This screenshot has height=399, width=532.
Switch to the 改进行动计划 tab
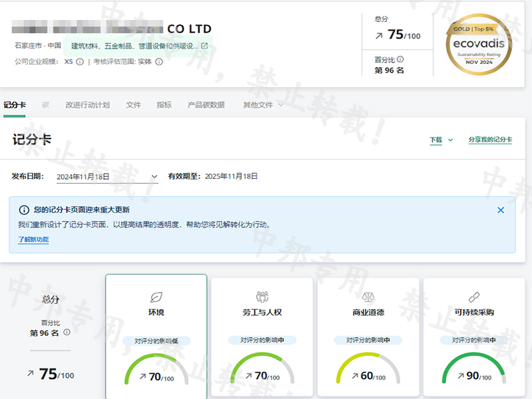[87, 105]
